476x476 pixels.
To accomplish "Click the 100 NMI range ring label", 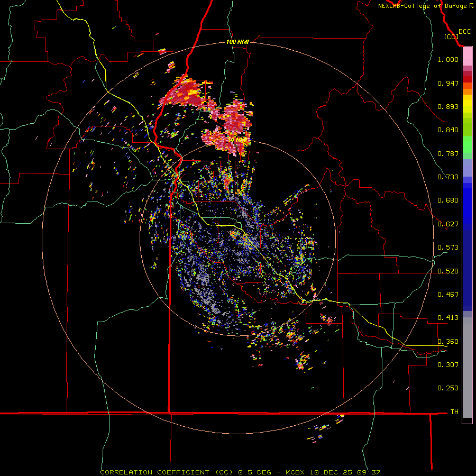I will point(237,42).
